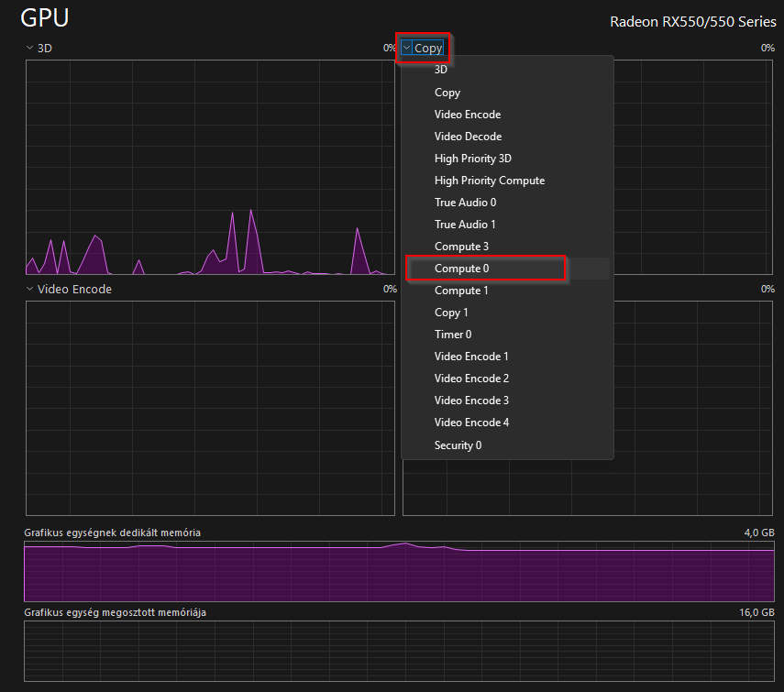Pick Video Encode 1 from the list
This screenshot has height=692, width=784.
coord(471,357)
